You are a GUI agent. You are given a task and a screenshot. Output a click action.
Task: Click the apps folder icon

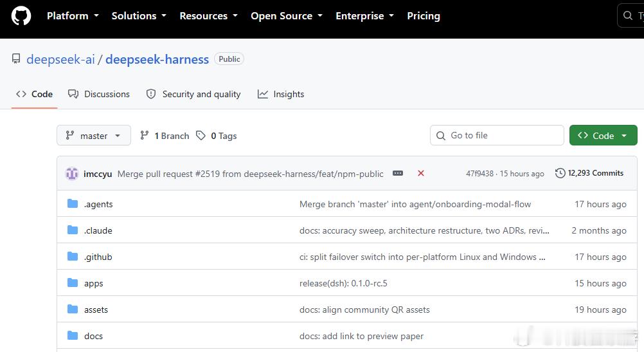[x=73, y=283]
